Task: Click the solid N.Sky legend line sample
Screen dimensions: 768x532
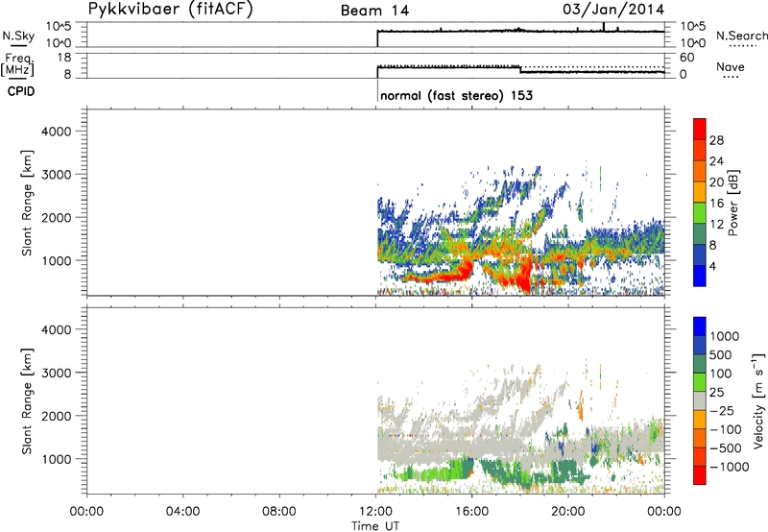Action: (18, 46)
